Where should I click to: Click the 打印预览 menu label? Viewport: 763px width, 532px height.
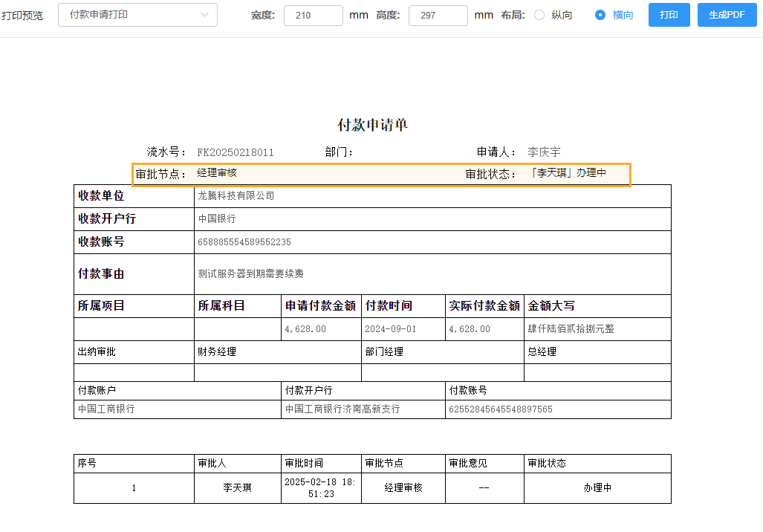click(23, 14)
